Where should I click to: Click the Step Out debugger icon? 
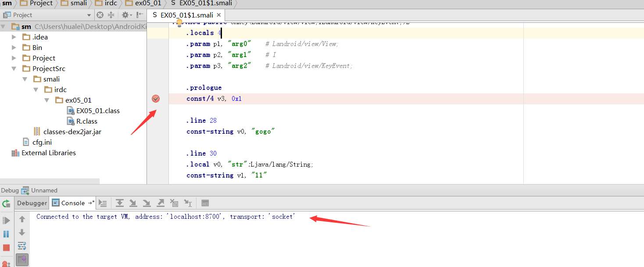[x=161, y=203]
